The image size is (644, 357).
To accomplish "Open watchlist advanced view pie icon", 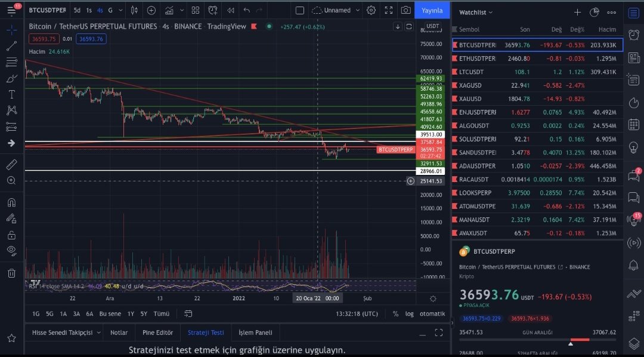I will click(594, 13).
